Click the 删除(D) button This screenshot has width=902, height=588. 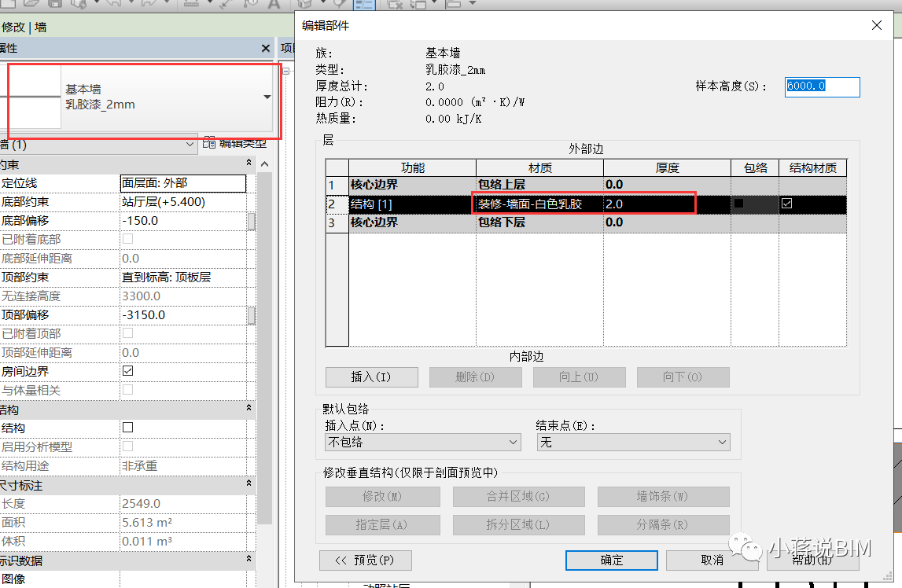475,377
